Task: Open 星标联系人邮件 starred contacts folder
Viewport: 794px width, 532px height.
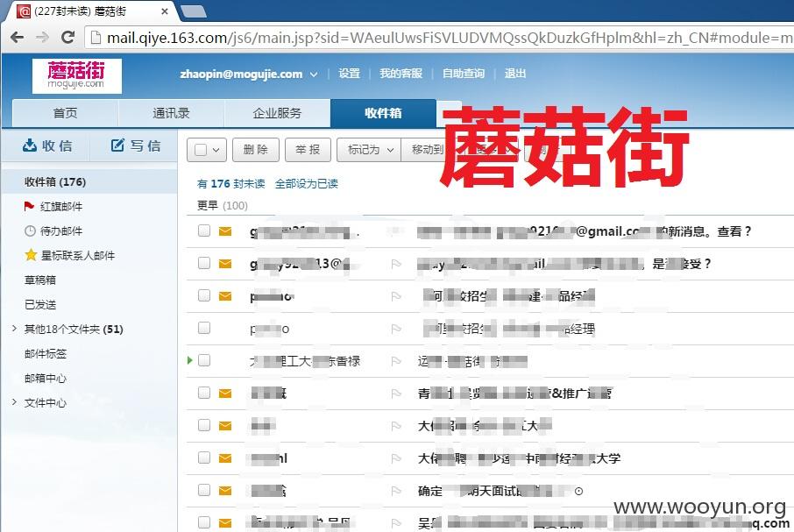Action: [x=77, y=256]
